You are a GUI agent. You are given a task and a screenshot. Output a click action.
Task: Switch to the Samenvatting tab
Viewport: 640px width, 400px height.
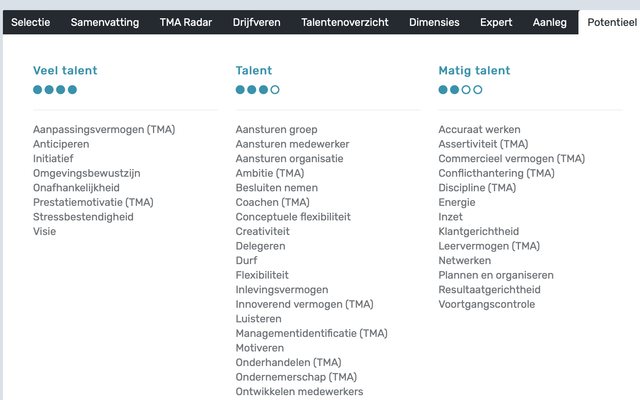[105, 22]
